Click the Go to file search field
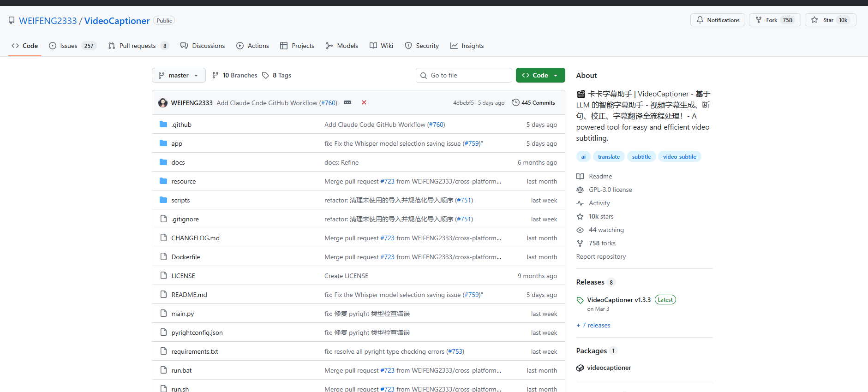Screen dimensions: 868x392 click(464, 75)
